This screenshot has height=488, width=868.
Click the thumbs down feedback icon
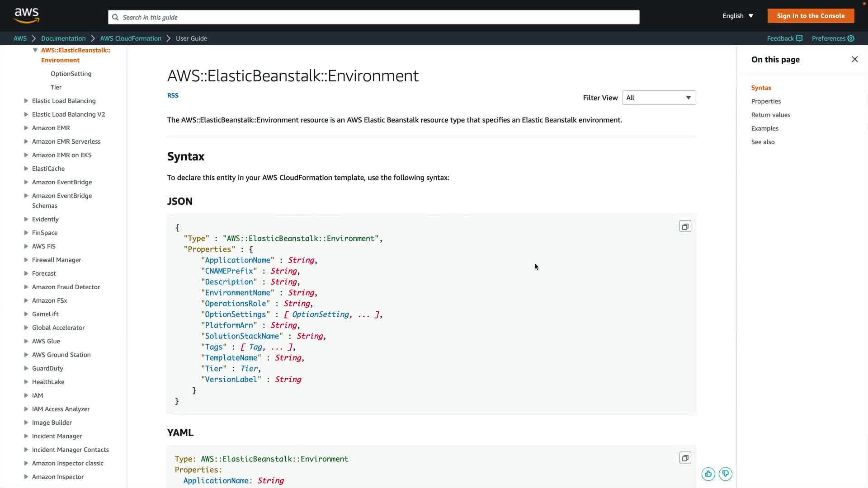pos(725,474)
